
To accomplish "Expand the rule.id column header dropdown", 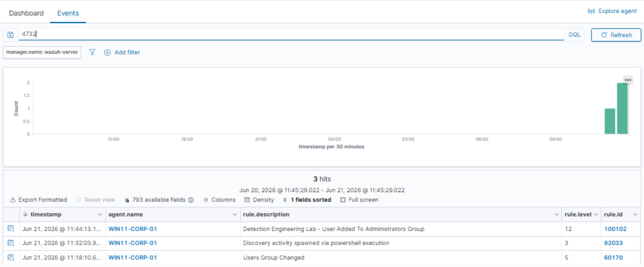I will (x=635, y=214).
